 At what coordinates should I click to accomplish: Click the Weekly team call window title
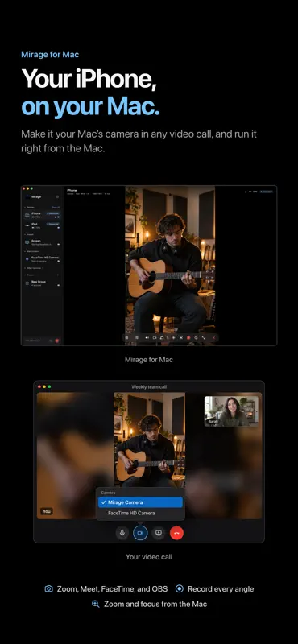click(x=149, y=387)
